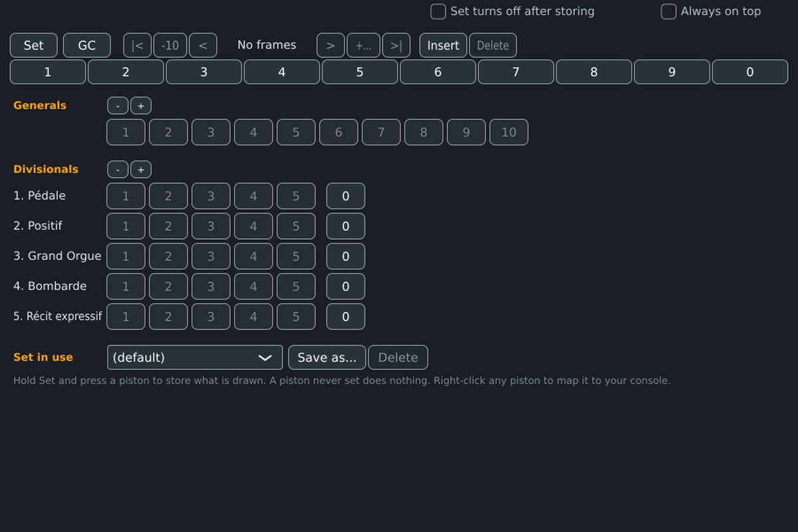Select wide numeric piston 5
The width and height of the screenshot is (798, 532).
(x=360, y=72)
